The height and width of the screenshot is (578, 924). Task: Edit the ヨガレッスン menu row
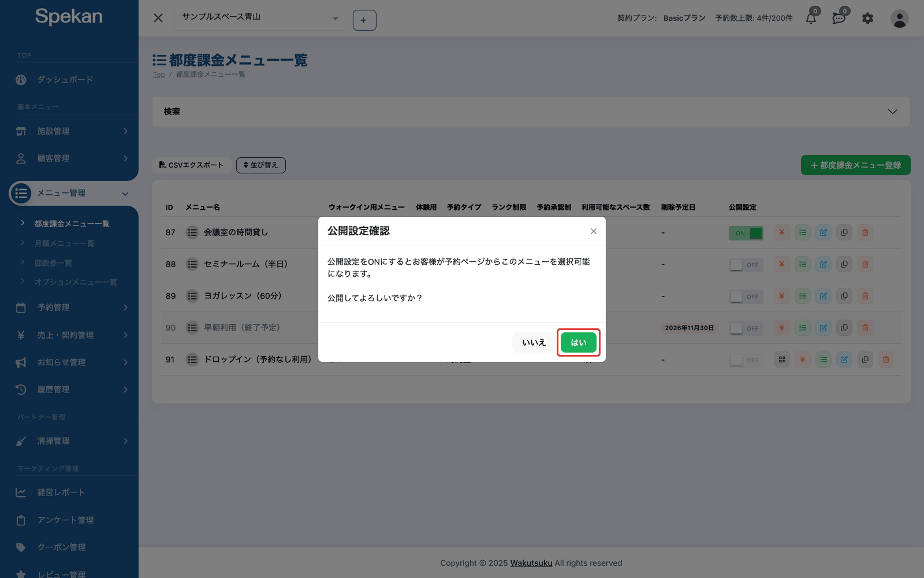tap(824, 296)
